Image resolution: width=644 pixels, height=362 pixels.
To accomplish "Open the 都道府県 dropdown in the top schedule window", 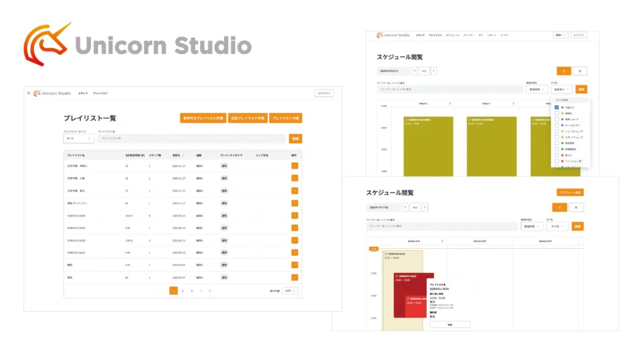I will click(x=537, y=89).
